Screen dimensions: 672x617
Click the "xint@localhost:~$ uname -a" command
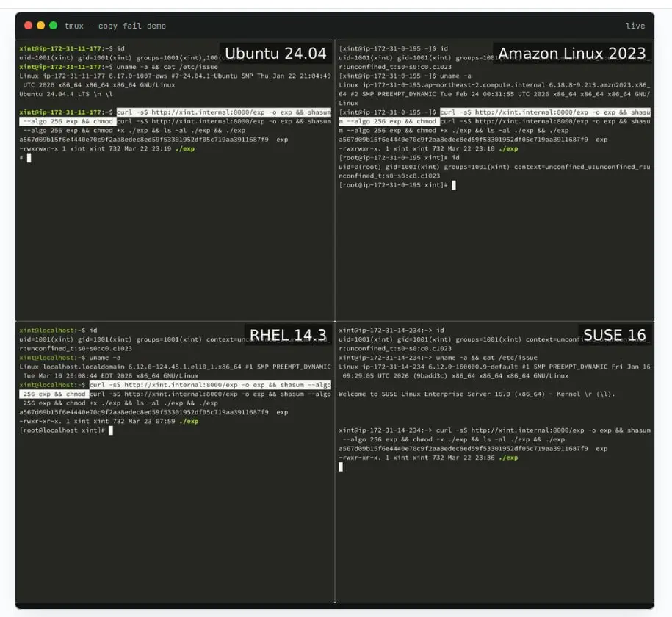(x=70, y=358)
